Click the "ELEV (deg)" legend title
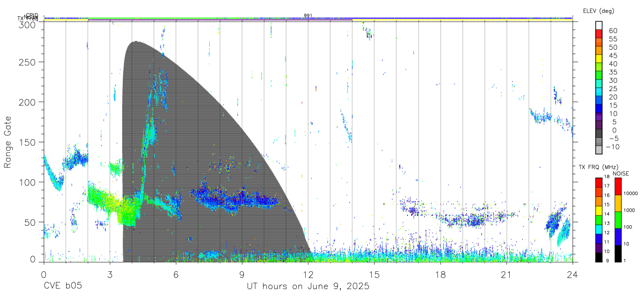 click(x=598, y=10)
